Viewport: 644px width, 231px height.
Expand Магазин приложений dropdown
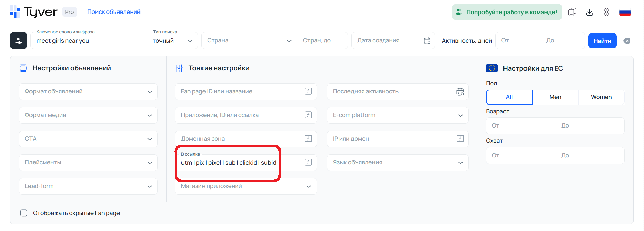point(246,186)
